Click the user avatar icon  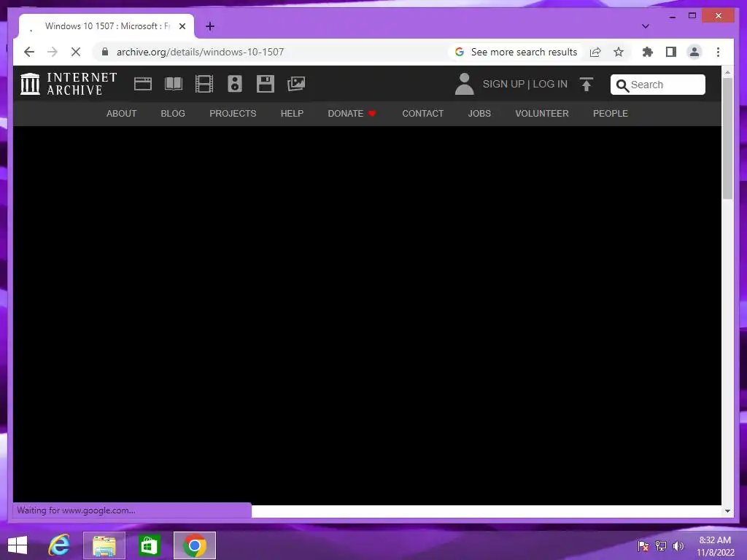click(x=464, y=84)
